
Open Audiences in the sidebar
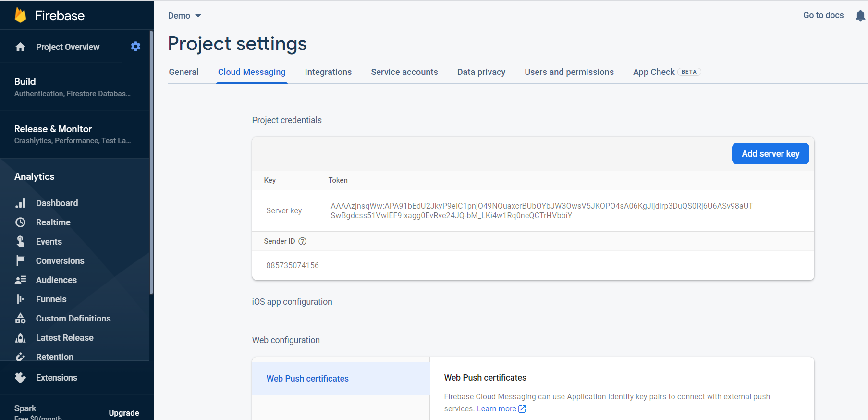(56, 280)
